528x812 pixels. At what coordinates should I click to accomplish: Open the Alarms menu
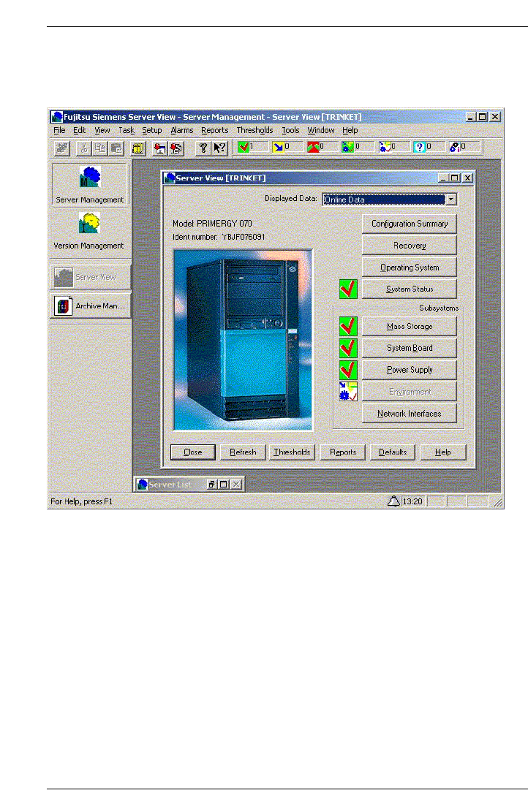tap(182, 131)
